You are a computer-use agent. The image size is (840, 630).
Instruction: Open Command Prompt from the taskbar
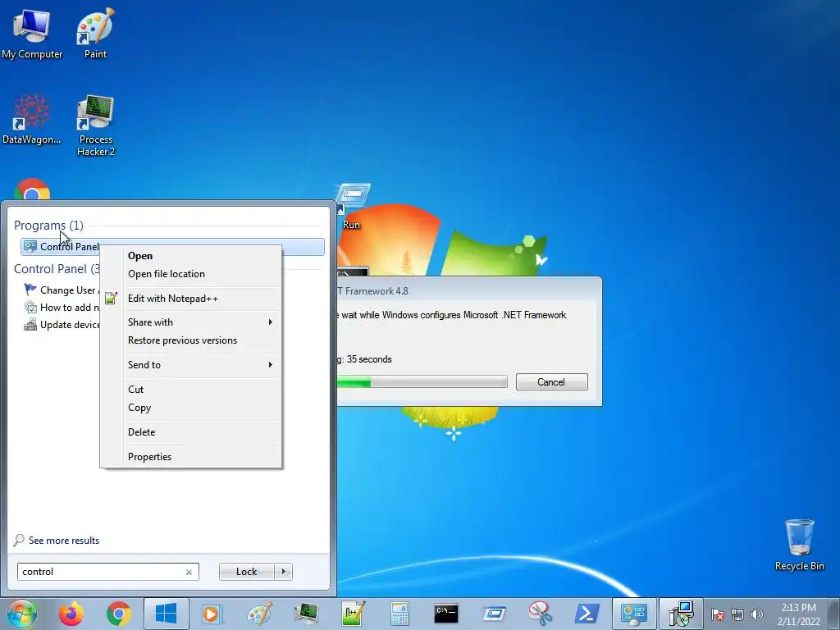pos(446,614)
